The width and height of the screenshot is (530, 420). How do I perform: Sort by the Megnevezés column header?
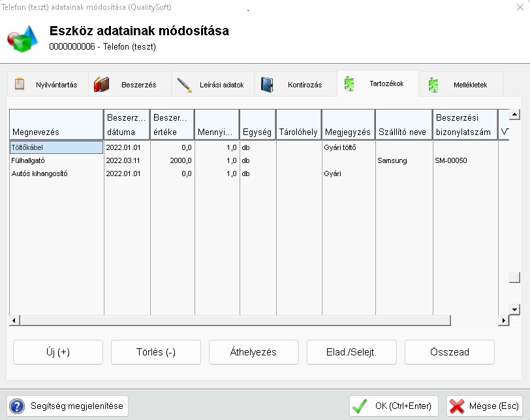click(56, 124)
